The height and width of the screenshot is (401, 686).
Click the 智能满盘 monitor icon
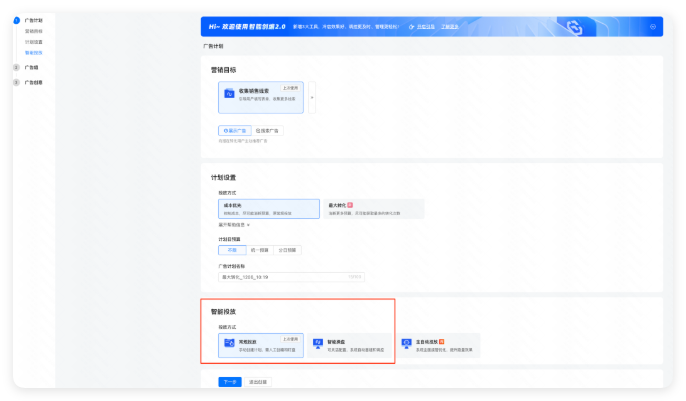(317, 344)
